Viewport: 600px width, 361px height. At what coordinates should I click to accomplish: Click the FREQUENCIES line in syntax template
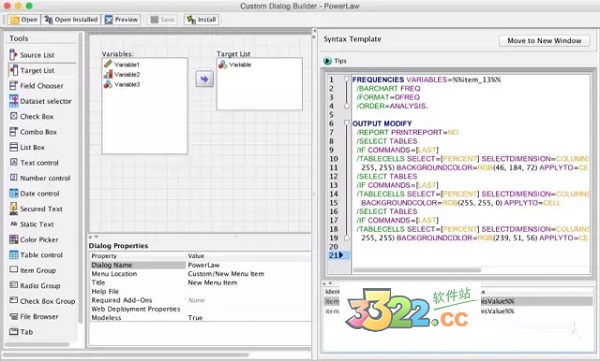click(x=427, y=80)
